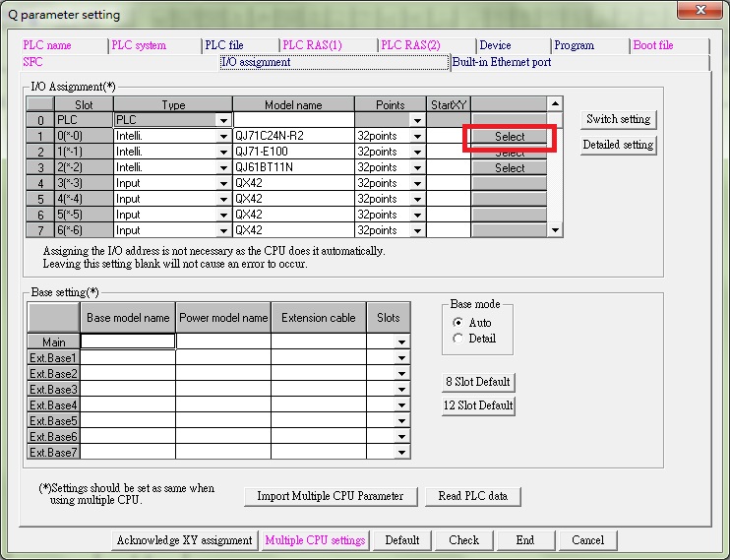Click the 8 Slot Default button
This screenshot has height=560, width=730.
(479, 382)
